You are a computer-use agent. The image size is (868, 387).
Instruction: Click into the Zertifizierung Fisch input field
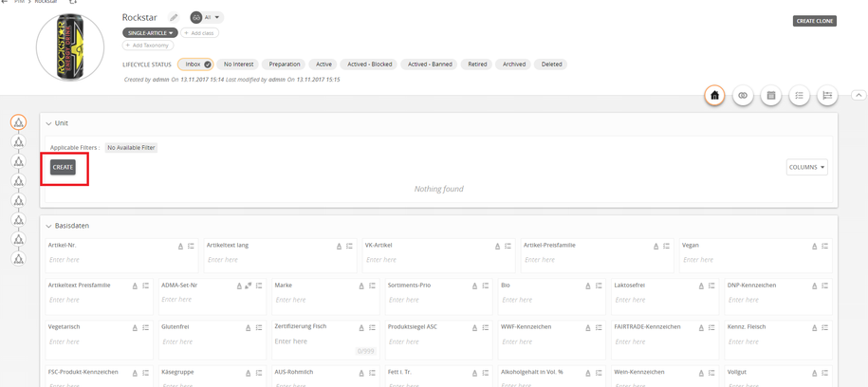point(324,341)
